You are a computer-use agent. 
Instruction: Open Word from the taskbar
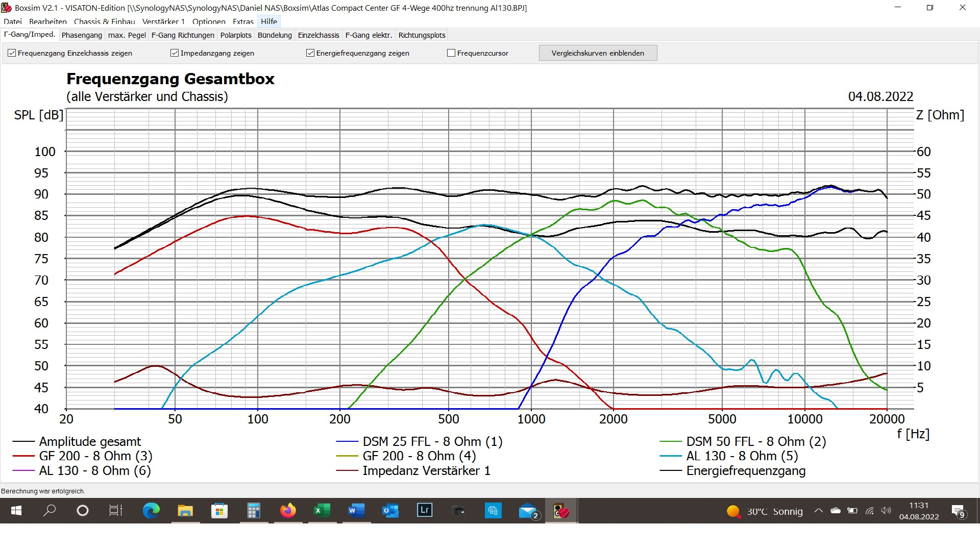(356, 511)
